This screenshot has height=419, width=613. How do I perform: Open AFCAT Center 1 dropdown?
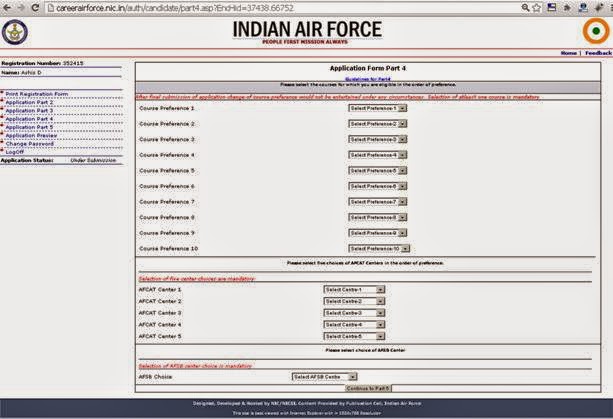[x=354, y=290]
